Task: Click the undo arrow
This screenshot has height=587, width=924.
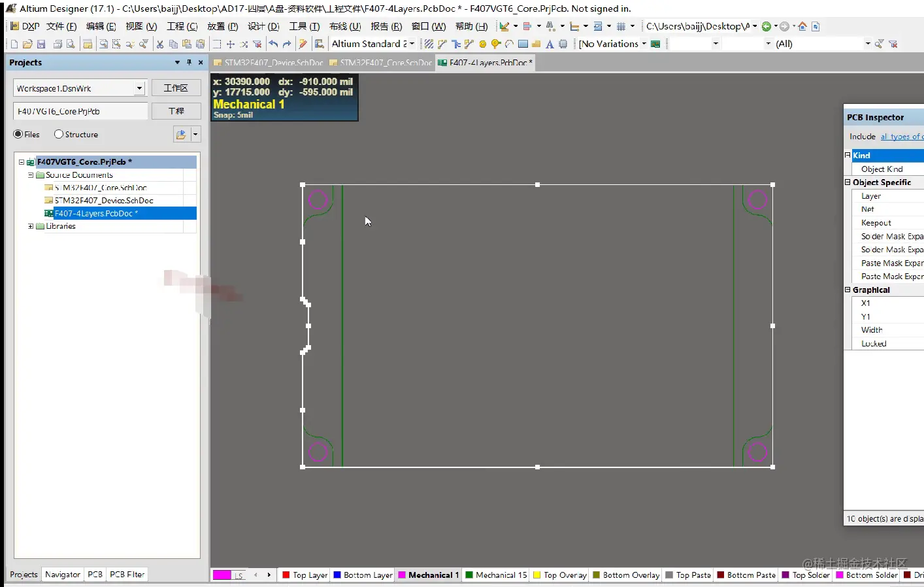Action: [273, 44]
